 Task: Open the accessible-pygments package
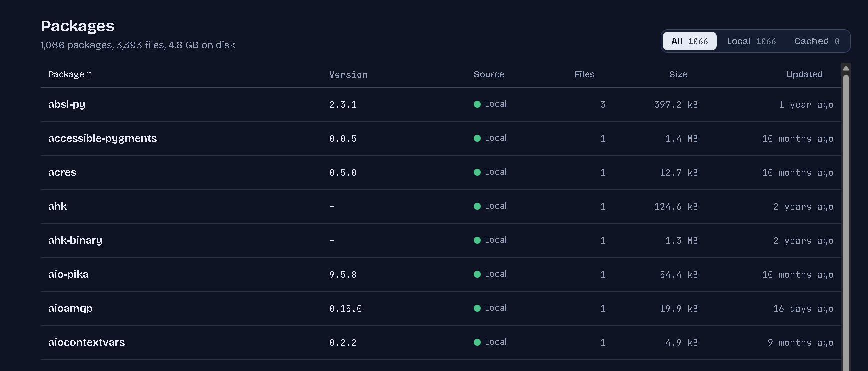pos(102,138)
